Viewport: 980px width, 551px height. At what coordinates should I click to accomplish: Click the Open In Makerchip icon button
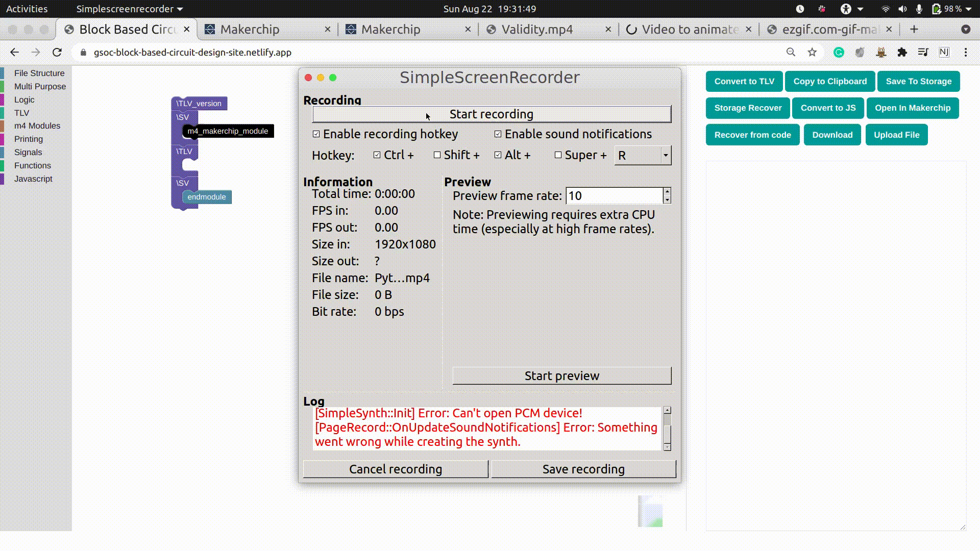pyautogui.click(x=913, y=108)
